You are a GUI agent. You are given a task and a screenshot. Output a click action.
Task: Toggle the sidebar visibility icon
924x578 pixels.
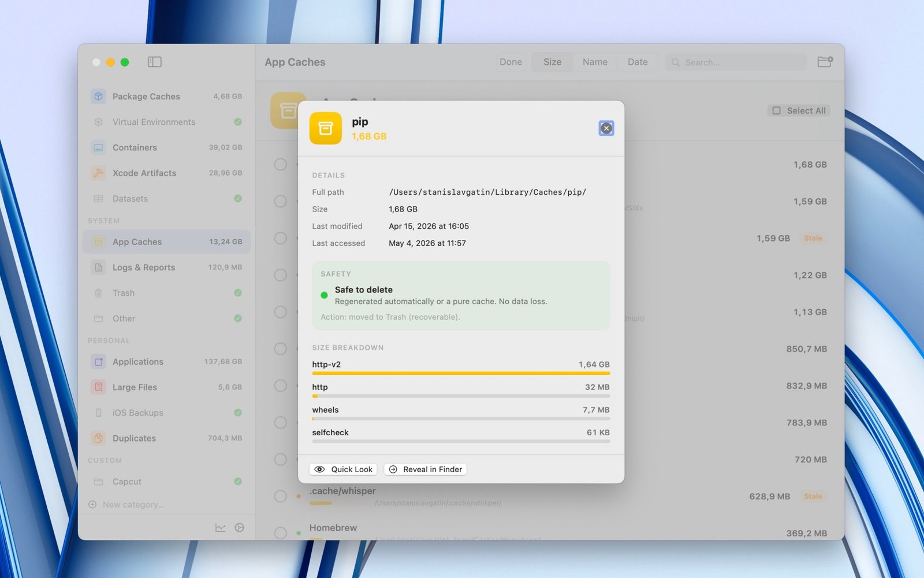(154, 62)
